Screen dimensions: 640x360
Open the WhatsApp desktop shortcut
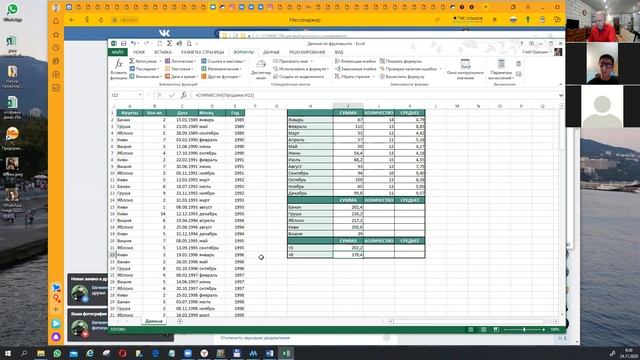pyautogui.click(x=12, y=12)
